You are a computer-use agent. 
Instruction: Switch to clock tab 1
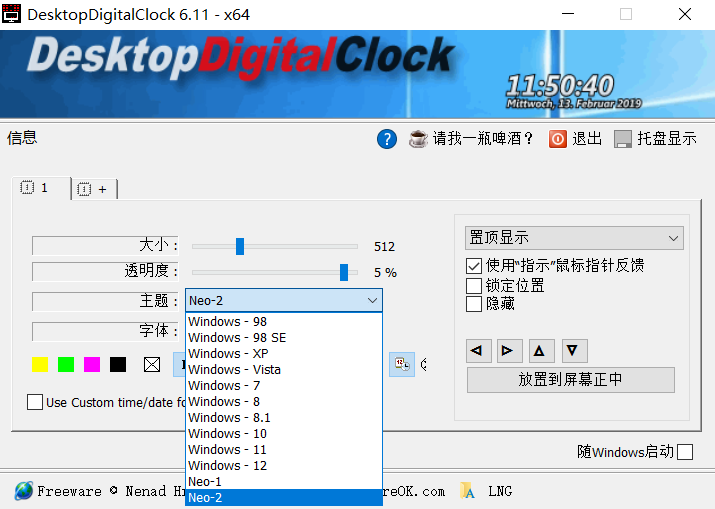click(x=41, y=188)
